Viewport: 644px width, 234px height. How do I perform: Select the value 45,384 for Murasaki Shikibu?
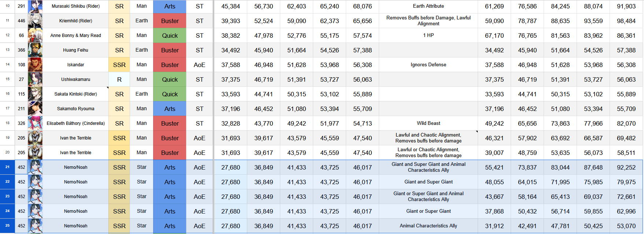pyautogui.click(x=231, y=6)
